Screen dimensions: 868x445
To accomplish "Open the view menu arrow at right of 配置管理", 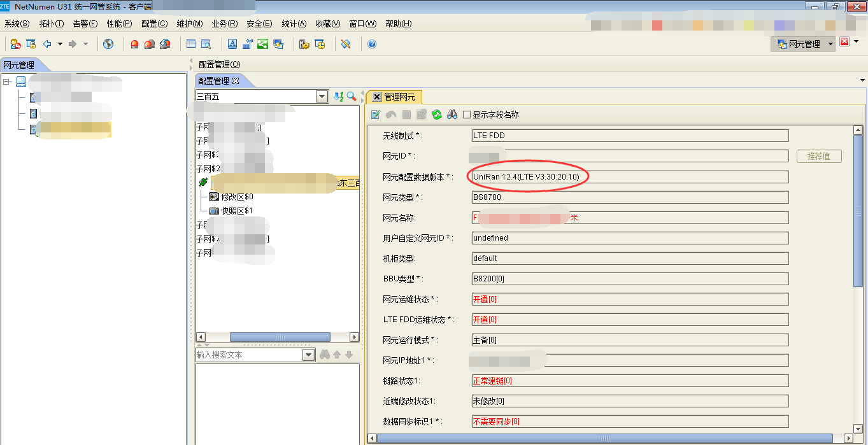I will tap(863, 80).
